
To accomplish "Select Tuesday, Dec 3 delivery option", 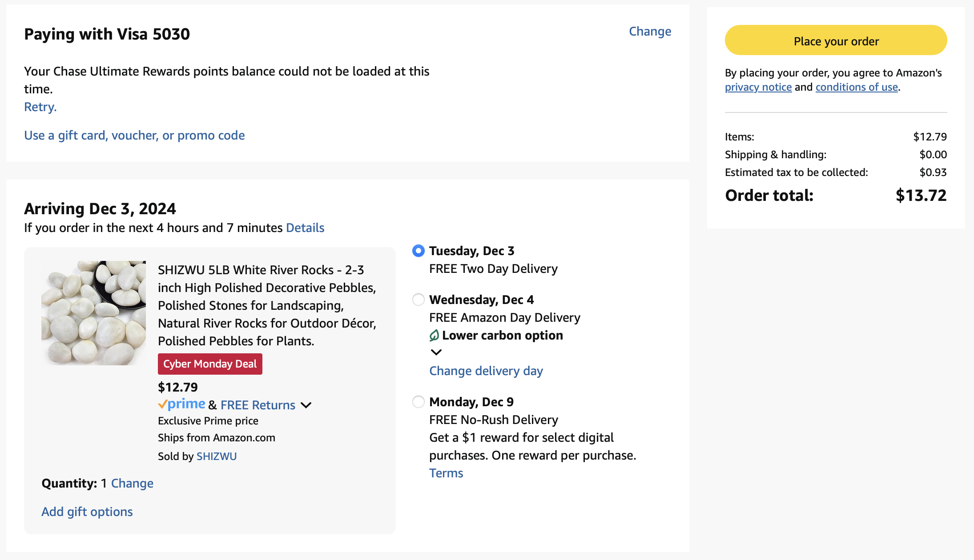I will pos(419,251).
